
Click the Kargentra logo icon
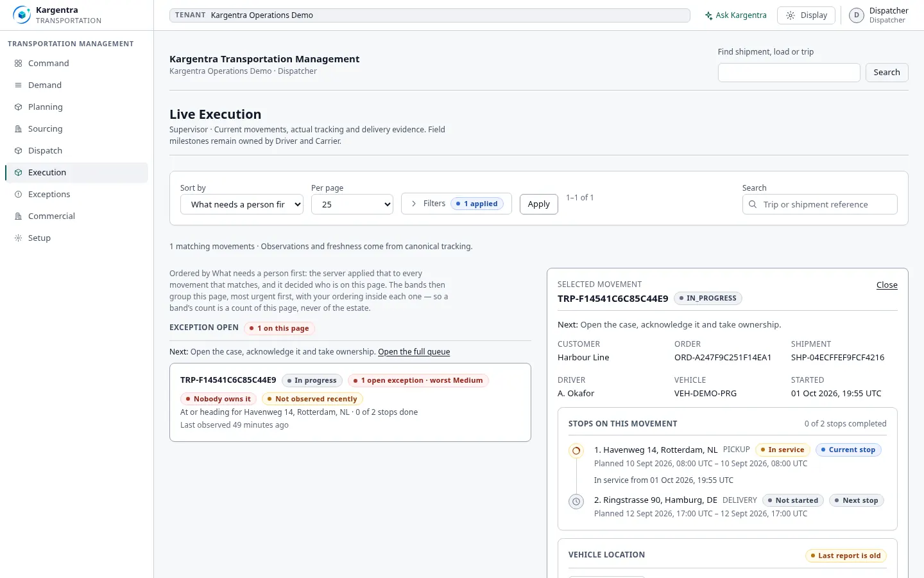22,15
